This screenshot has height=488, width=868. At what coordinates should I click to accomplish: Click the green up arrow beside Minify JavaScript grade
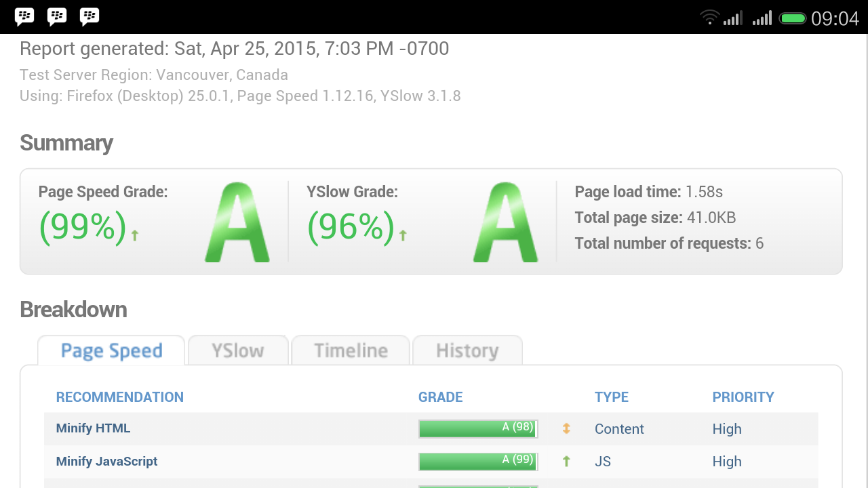(x=566, y=461)
